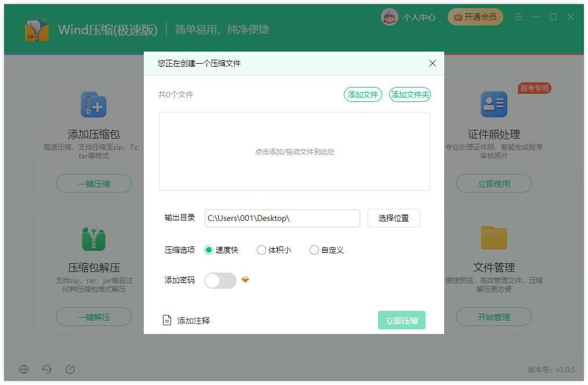This screenshot has width=588, height=385.
Task: Click the 一键压缩 button
Action: [94, 183]
